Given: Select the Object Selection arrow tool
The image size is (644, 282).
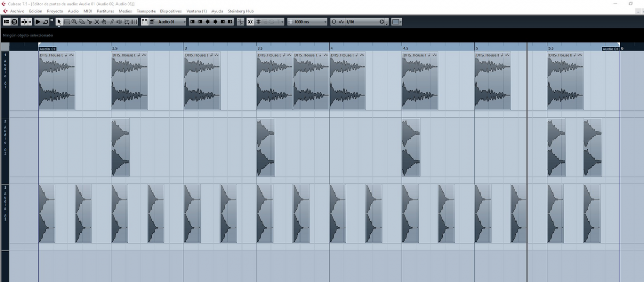Looking at the screenshot, I should (60, 21).
